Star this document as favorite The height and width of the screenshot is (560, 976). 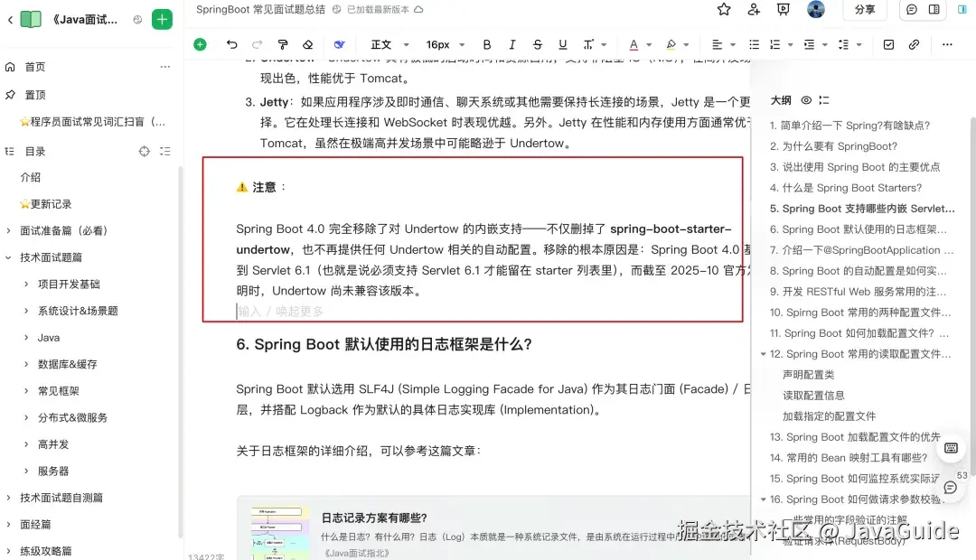[723, 9]
